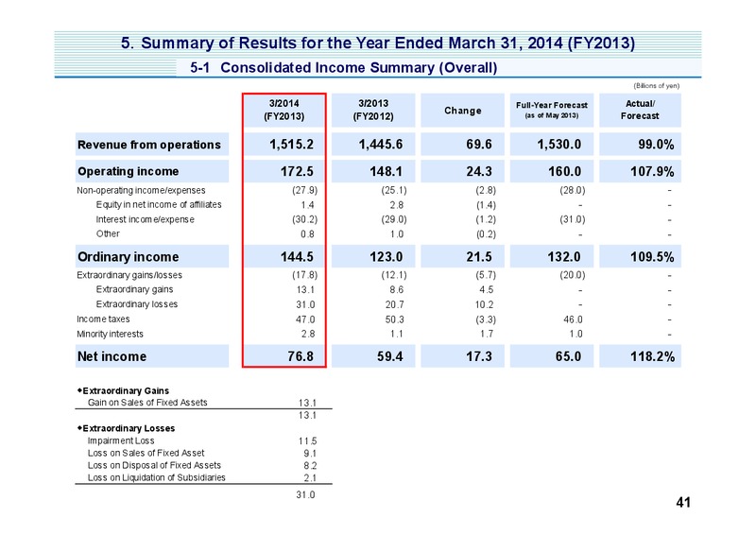Click 'Gain on Sales of Fixed Assets'
This screenshot has width=756, height=535.
coord(147,403)
